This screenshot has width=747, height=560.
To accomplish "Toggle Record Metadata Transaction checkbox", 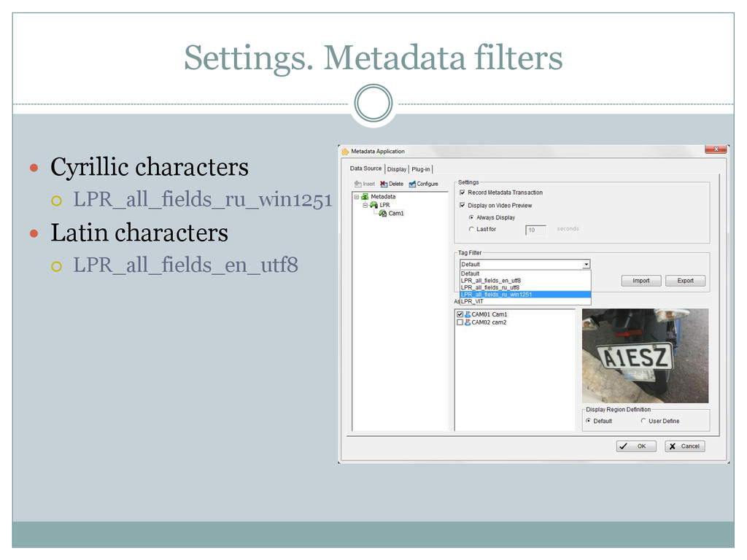I will [462, 192].
